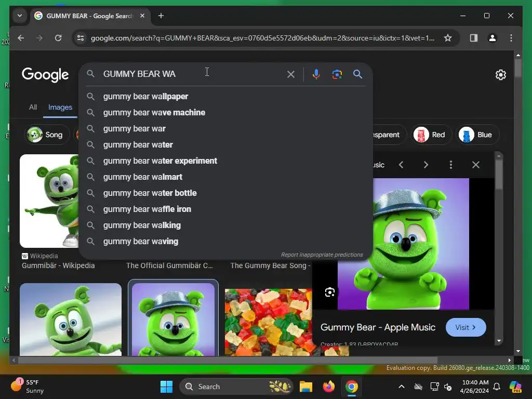The width and height of the screenshot is (532, 399).
Task: Go back to the previous page
Action: click(x=21, y=38)
